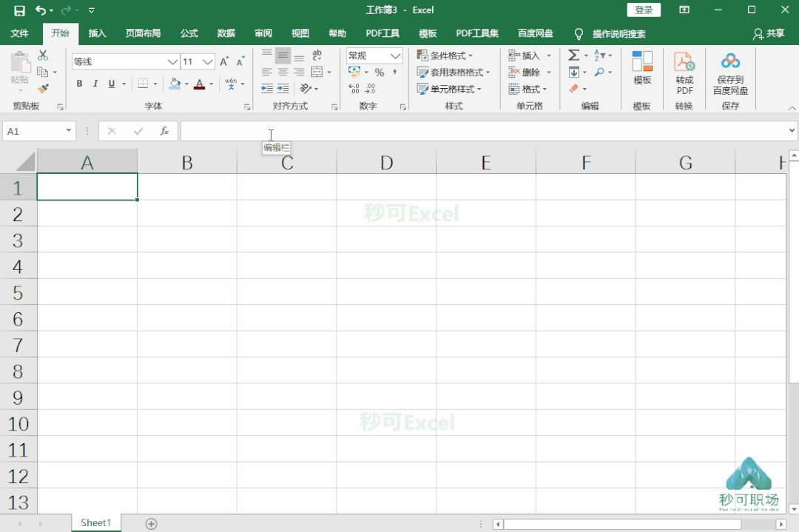Screen dimensions: 799x532
Task: Open 条件格式 (Conditional Formatting)
Action: tap(445, 55)
